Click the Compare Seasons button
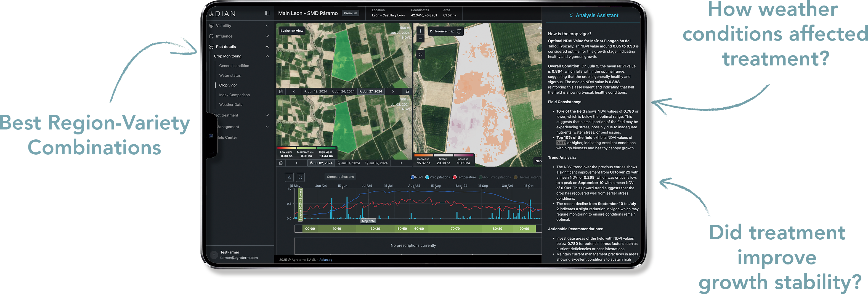The height and width of the screenshot is (294, 868). [340, 177]
